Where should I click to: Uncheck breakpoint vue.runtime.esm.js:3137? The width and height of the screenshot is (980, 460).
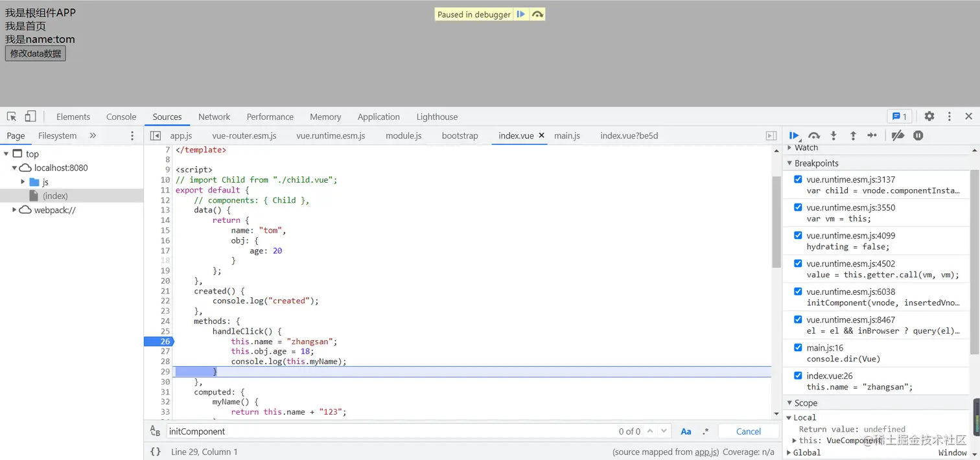[x=798, y=179]
